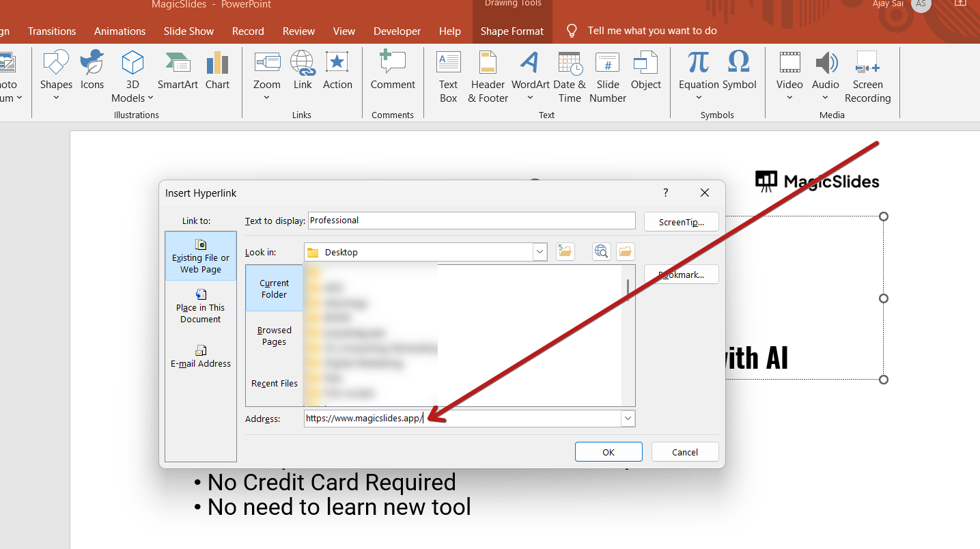Switch to the Shape Format tab
The height and width of the screenshot is (549, 980).
[x=512, y=31]
